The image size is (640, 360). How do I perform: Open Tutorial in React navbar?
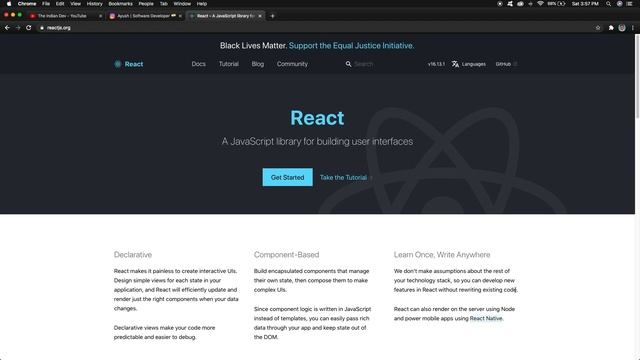[x=229, y=64]
